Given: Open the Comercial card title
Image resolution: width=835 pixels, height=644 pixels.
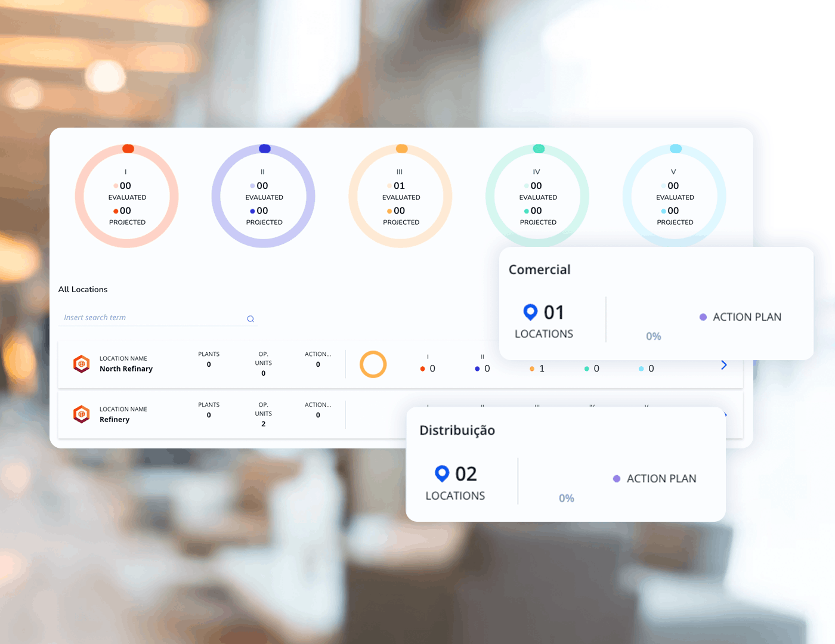Looking at the screenshot, I should [539, 270].
